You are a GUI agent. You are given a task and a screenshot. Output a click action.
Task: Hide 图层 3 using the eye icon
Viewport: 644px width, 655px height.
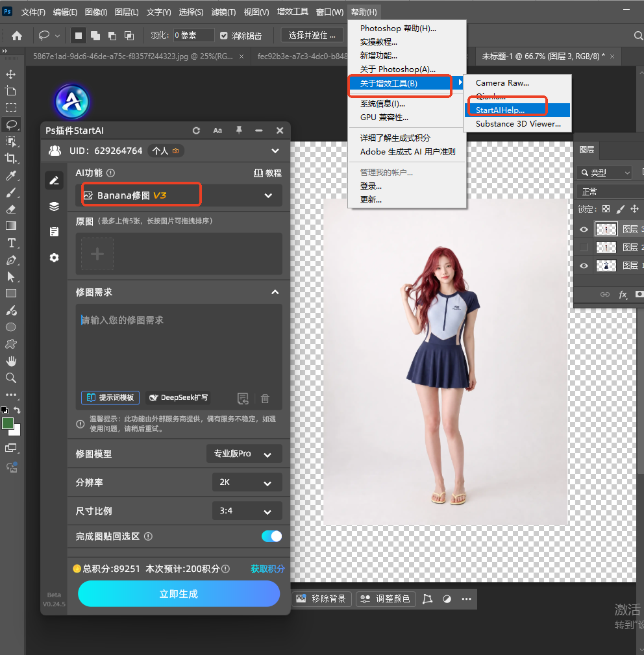tap(584, 229)
